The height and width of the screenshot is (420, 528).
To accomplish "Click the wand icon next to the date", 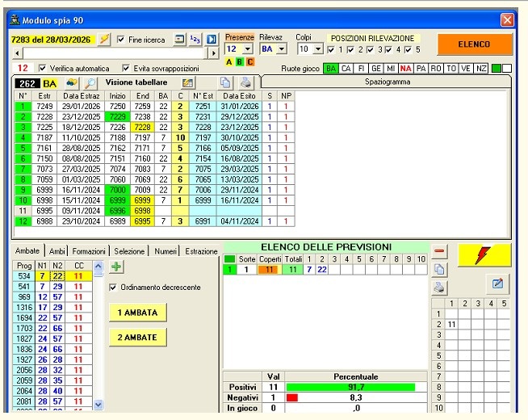I will [104, 39].
